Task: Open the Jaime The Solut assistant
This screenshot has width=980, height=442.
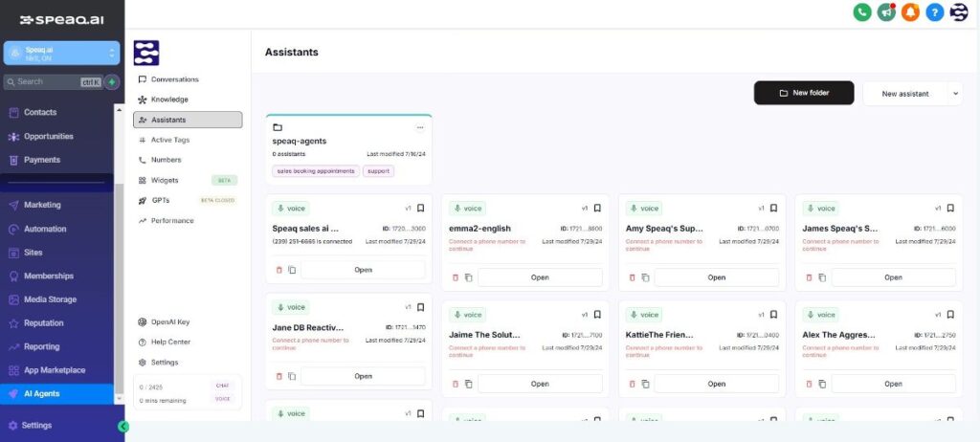Action: [540, 384]
